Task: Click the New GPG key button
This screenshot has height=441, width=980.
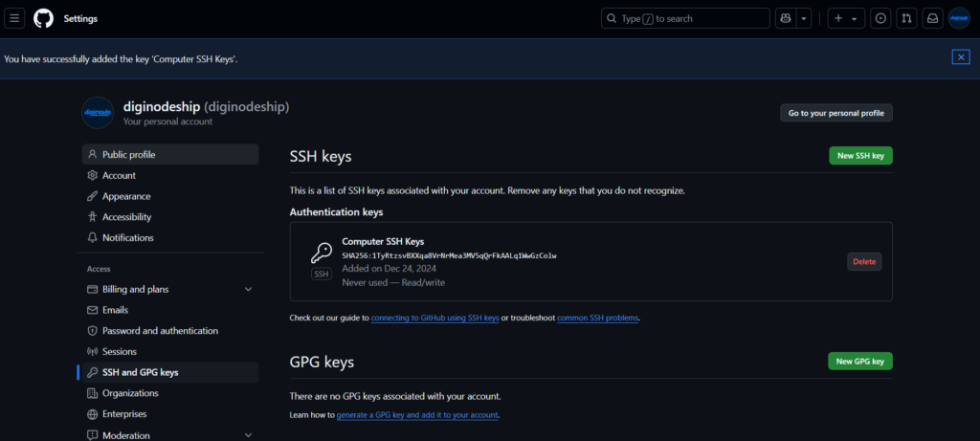Action: 860,361
